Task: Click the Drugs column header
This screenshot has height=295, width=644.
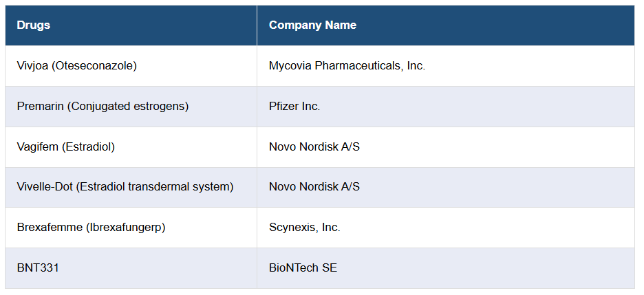Action: pyautogui.click(x=34, y=25)
